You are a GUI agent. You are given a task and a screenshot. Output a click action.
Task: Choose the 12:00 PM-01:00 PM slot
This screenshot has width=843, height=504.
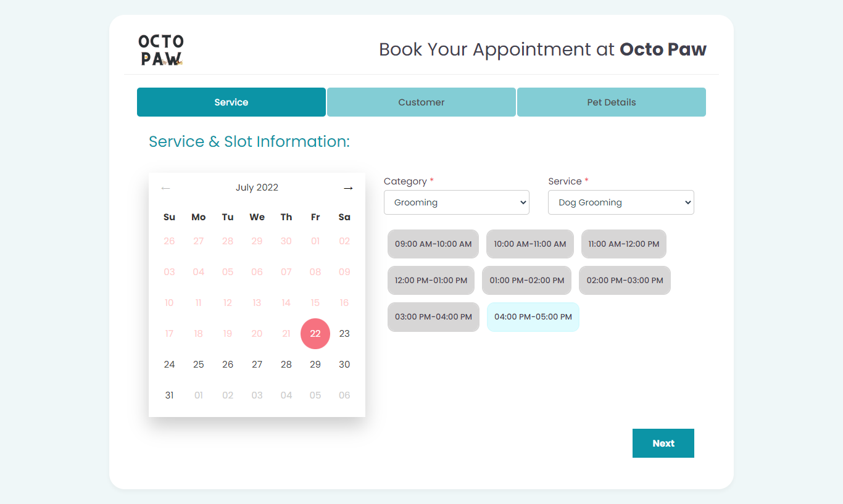[431, 281]
